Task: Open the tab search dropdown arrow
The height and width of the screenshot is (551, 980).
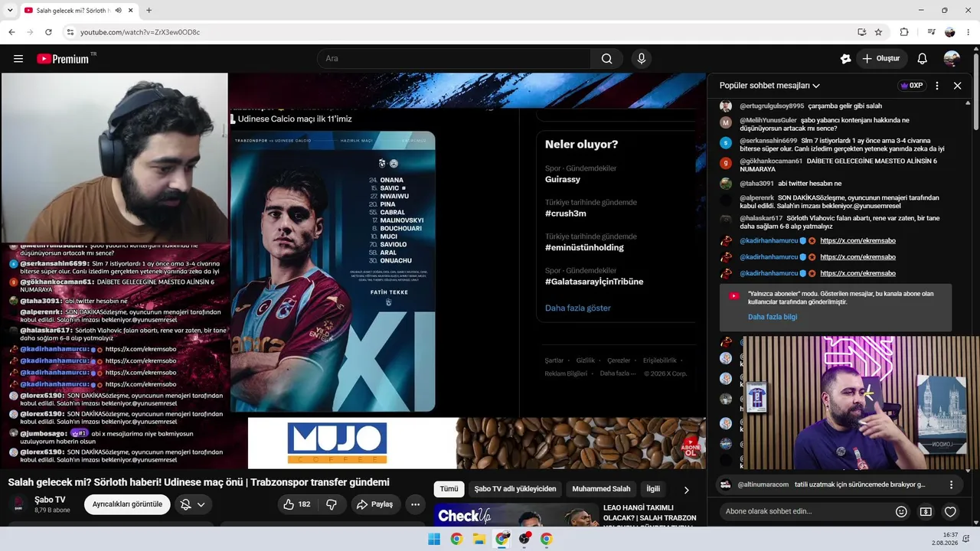Action: coord(10,11)
